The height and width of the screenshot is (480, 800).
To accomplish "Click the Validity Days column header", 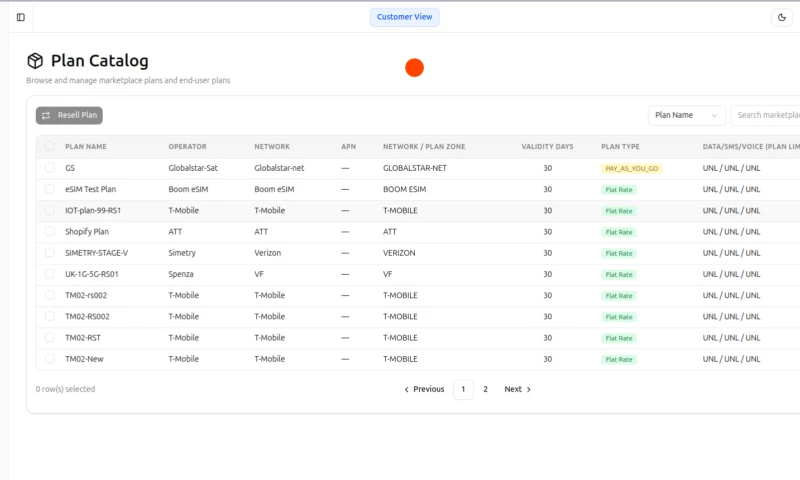I will pyautogui.click(x=547, y=146).
